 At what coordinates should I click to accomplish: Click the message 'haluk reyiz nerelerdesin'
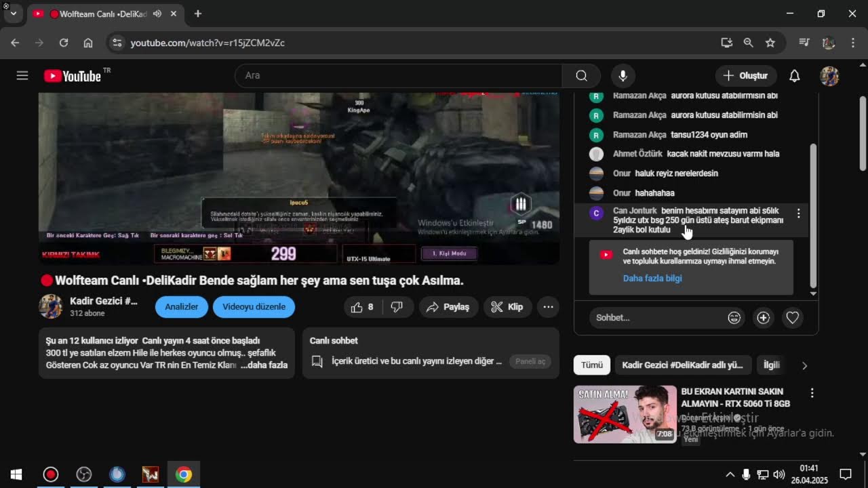(676, 174)
